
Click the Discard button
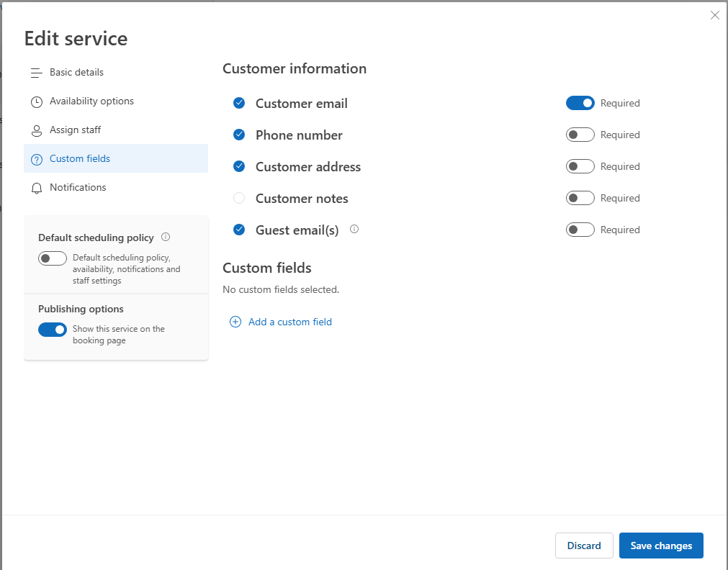pyautogui.click(x=584, y=546)
